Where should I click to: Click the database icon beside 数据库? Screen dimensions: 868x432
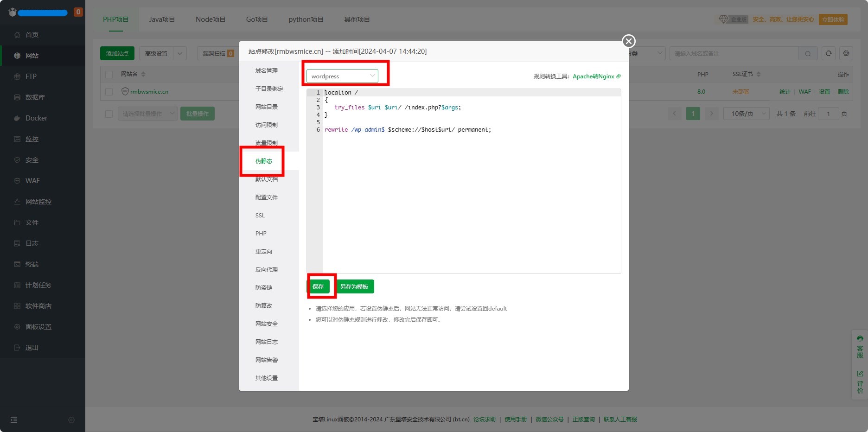point(17,97)
